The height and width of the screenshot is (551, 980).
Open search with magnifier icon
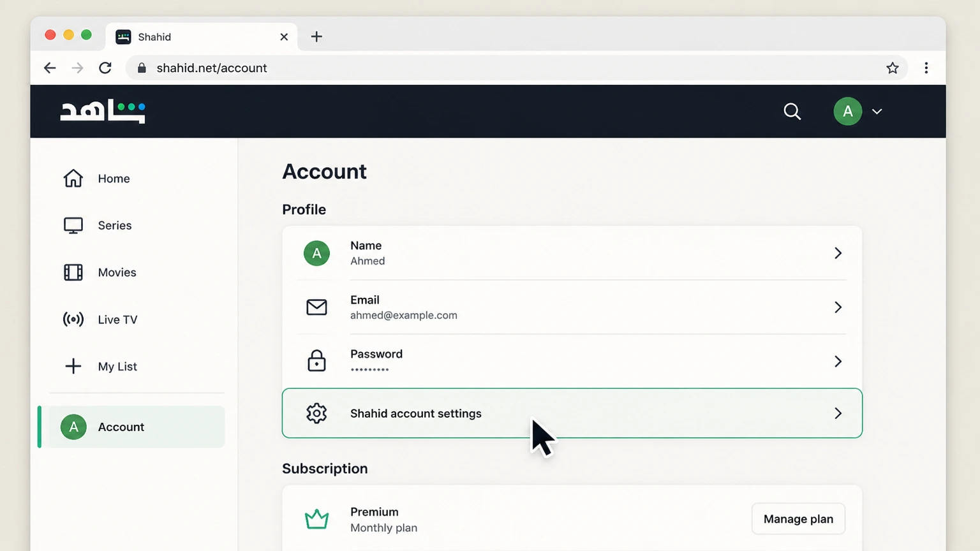(x=792, y=112)
